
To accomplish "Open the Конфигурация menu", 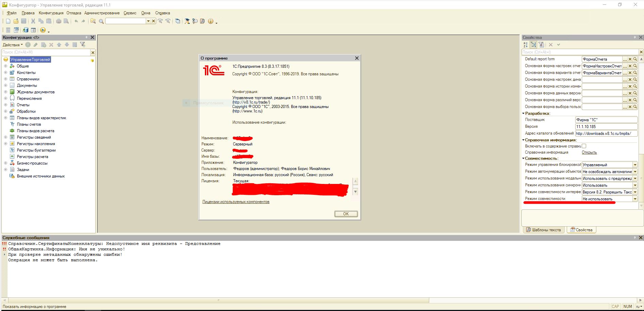I will click(51, 13).
